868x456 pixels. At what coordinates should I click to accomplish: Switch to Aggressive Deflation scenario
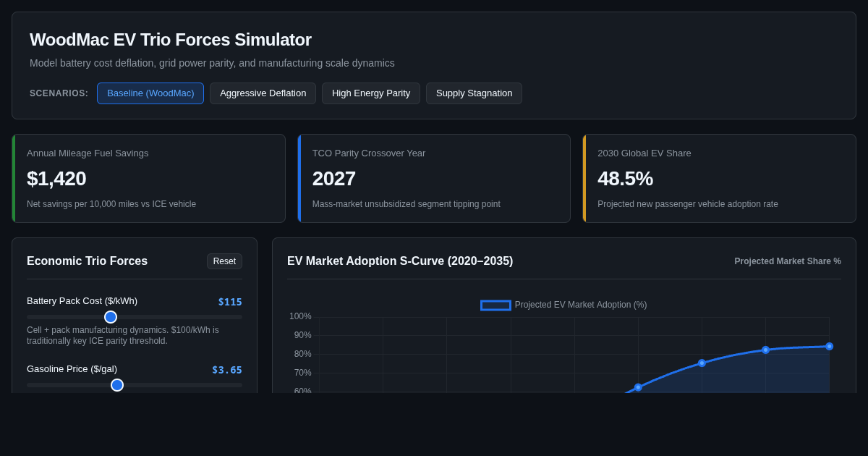pos(263,93)
